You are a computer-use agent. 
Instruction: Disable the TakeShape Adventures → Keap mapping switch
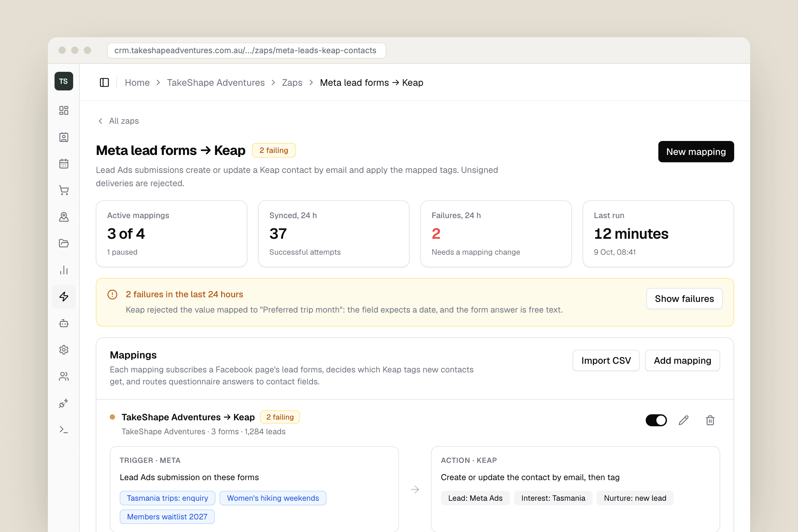pos(656,420)
